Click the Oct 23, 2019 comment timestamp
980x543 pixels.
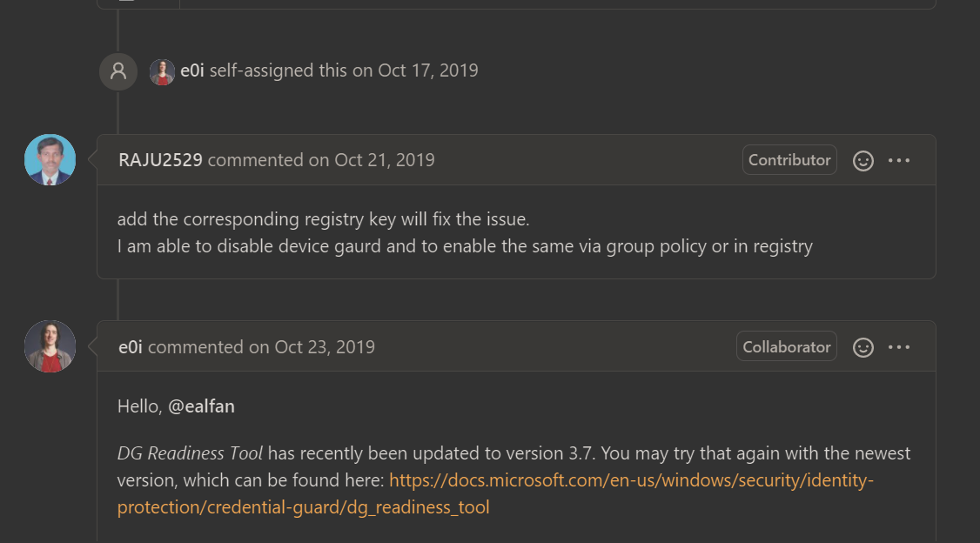tap(325, 346)
